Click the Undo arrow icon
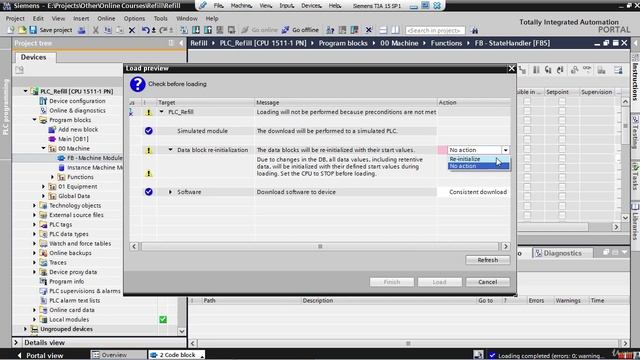Screen dimensions: 640x360 pos(145,30)
